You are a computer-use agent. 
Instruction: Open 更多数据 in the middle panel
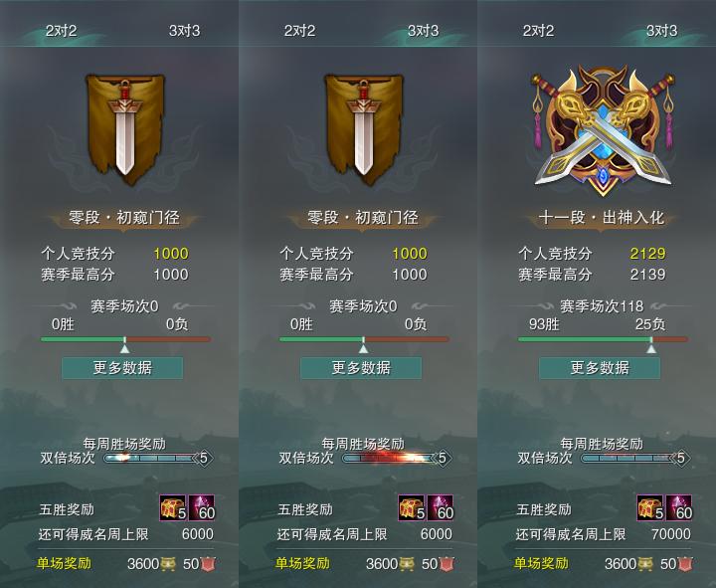tap(361, 368)
